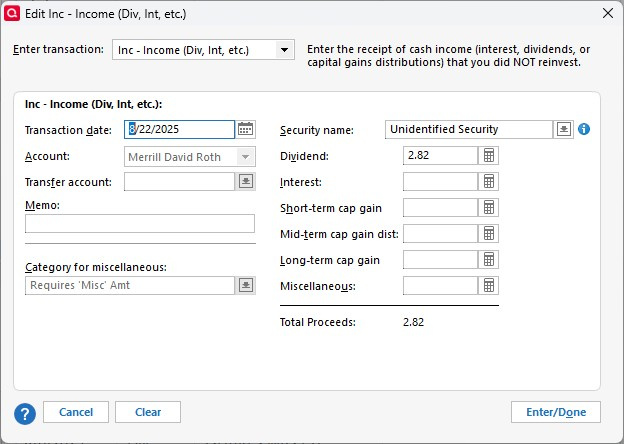The width and height of the screenshot is (624, 444).
Task: Open calculator for Short-term cap gain
Action: pyautogui.click(x=488, y=208)
